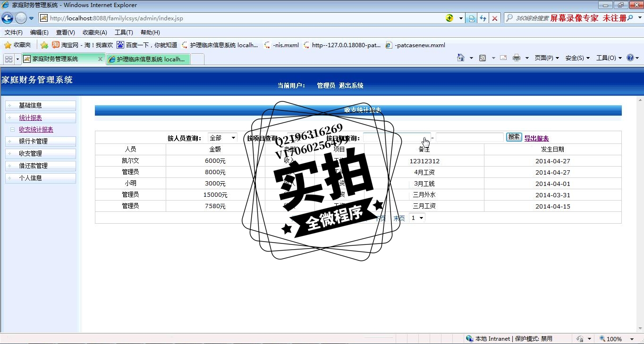Image resolution: width=644 pixels, height=344 pixels.
Task: Open the -nis.mxml favorites bar shortcut
Action: click(x=281, y=45)
